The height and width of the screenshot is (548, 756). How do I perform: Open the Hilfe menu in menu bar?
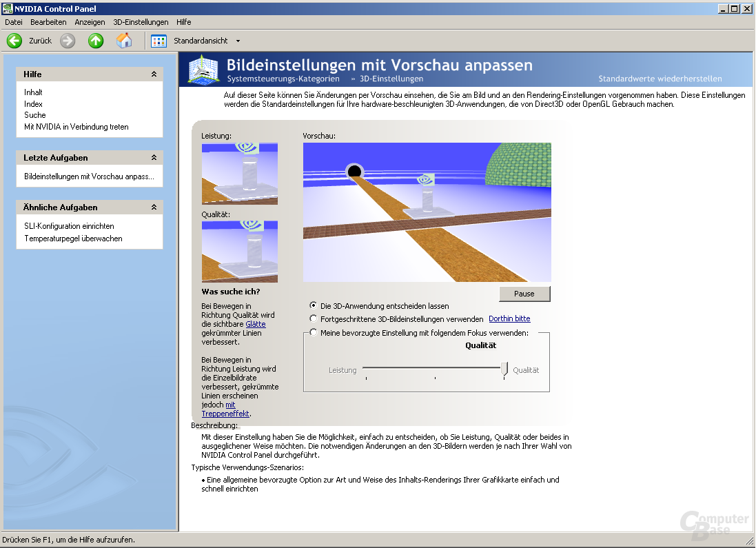pyautogui.click(x=184, y=22)
